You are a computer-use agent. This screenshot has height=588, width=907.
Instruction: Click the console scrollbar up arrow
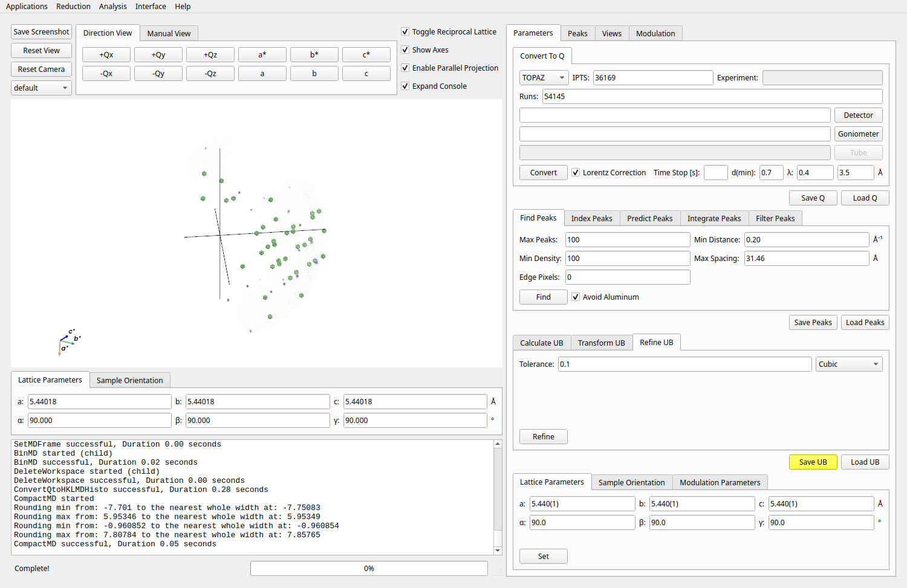coord(498,444)
